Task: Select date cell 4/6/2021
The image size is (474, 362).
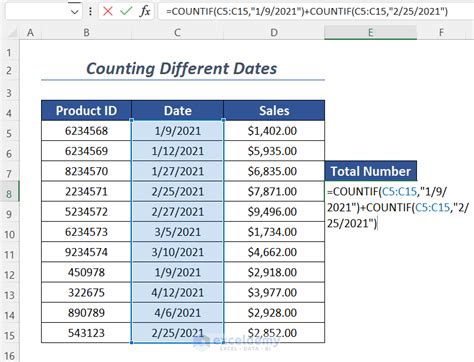Action: point(177,313)
